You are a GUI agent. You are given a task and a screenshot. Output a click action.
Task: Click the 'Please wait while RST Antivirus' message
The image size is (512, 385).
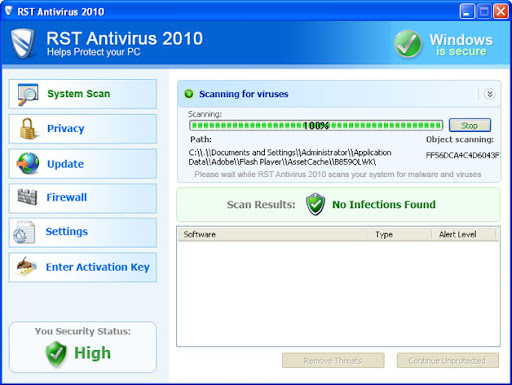point(338,174)
